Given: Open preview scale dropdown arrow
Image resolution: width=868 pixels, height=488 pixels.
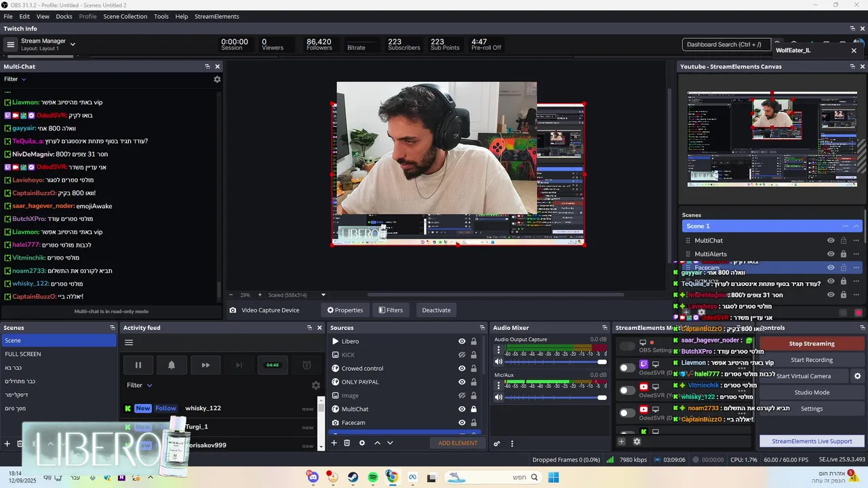Looking at the screenshot, I should click(x=323, y=295).
